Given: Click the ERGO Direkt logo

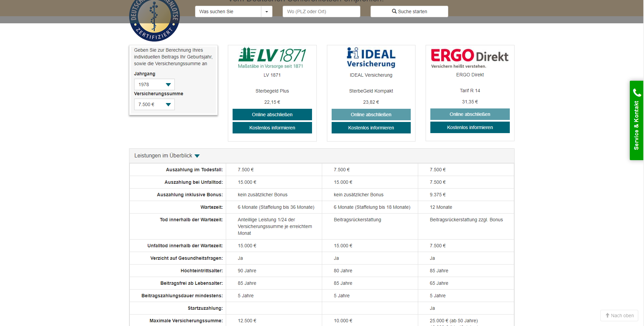Looking at the screenshot, I should (x=470, y=58).
